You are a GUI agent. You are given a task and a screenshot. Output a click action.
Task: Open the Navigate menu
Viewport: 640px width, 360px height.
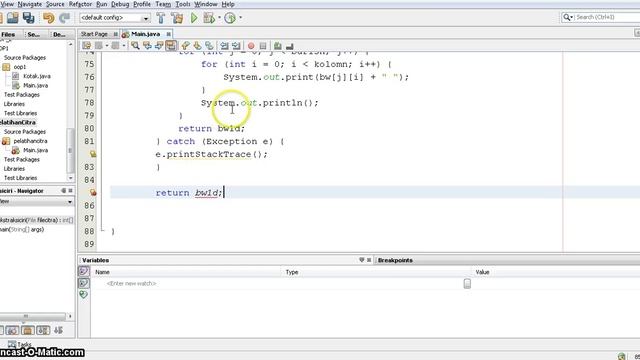point(29,4)
